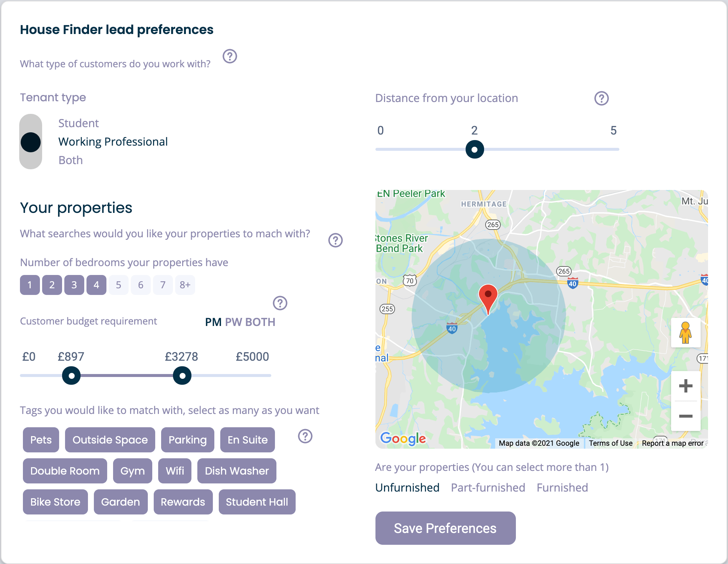The height and width of the screenshot is (564, 728).
Task: Open the Terms of Use map link
Action: (610, 443)
